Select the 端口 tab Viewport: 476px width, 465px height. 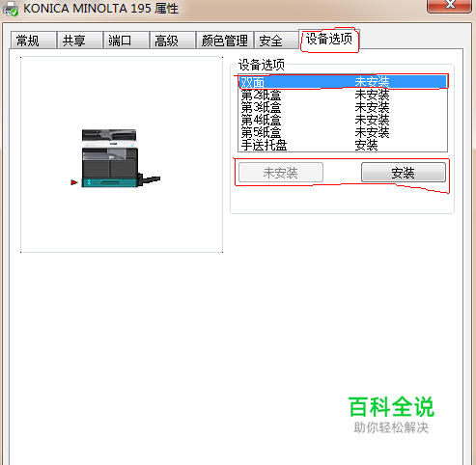[x=126, y=41]
